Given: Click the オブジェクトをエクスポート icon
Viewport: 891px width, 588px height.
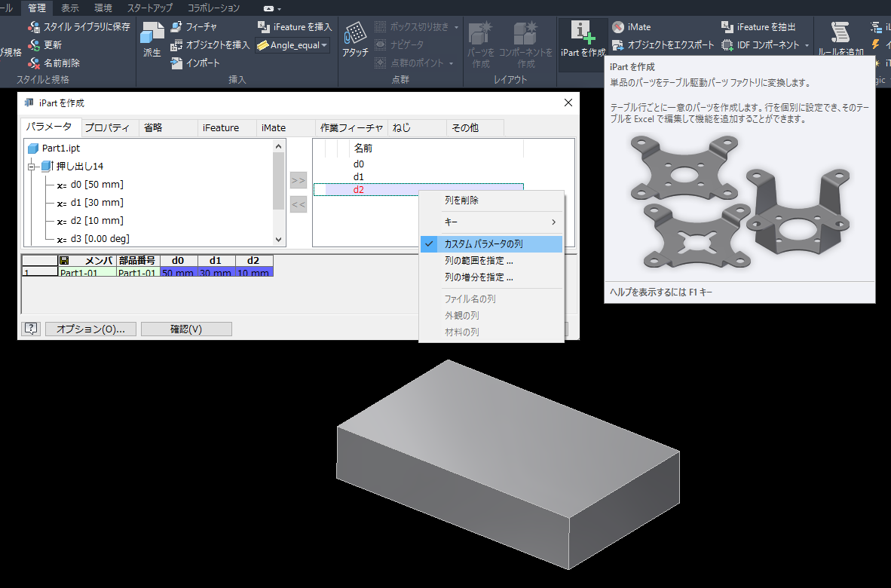Looking at the screenshot, I should [x=618, y=45].
